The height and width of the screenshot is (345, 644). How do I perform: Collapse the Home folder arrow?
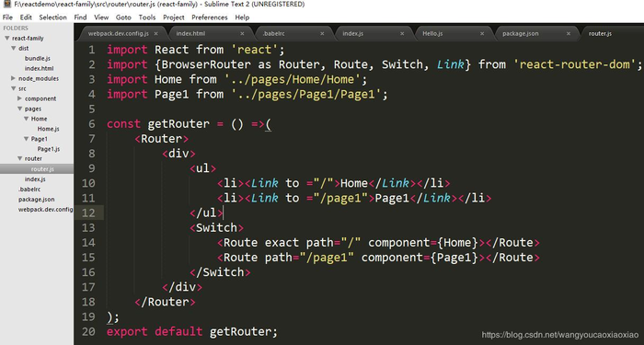27,119
